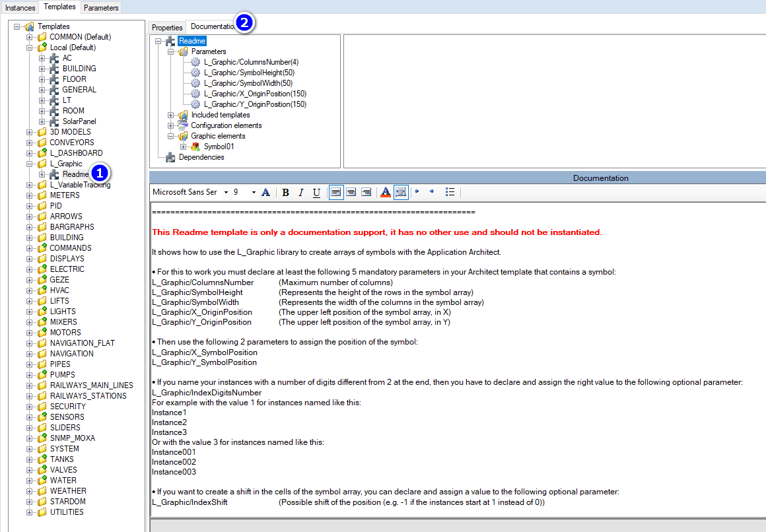Click the bulleted list icon
Viewport: 766px width, 532px height.
450,192
